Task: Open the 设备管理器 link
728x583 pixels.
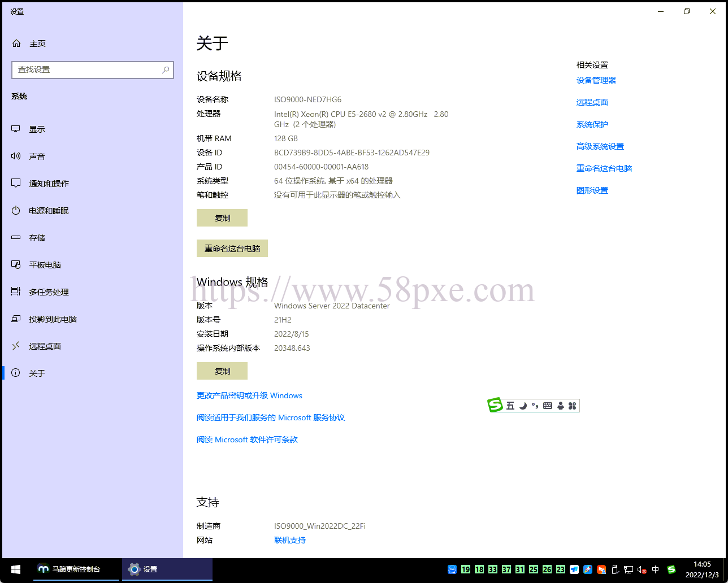Action: tap(596, 80)
